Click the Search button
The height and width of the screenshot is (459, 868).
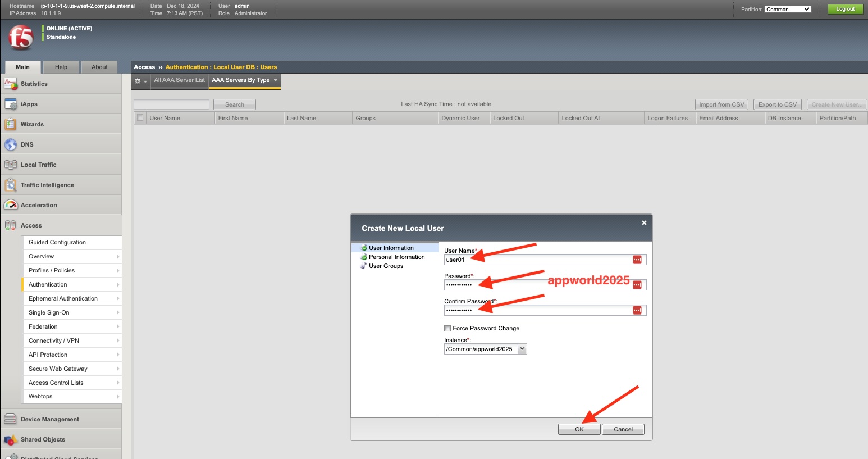[235, 104]
